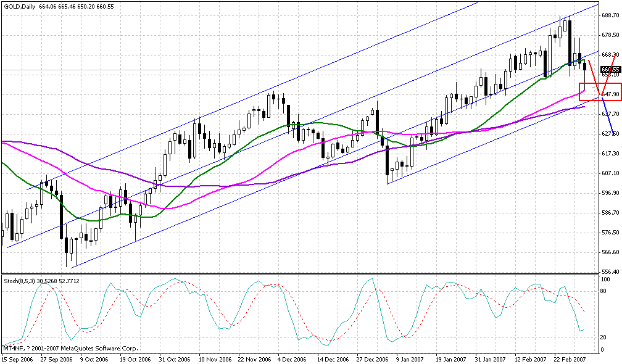This screenshot has height=364, width=622.
Task: Click the 586.70 price axis label
Action: tap(610, 213)
